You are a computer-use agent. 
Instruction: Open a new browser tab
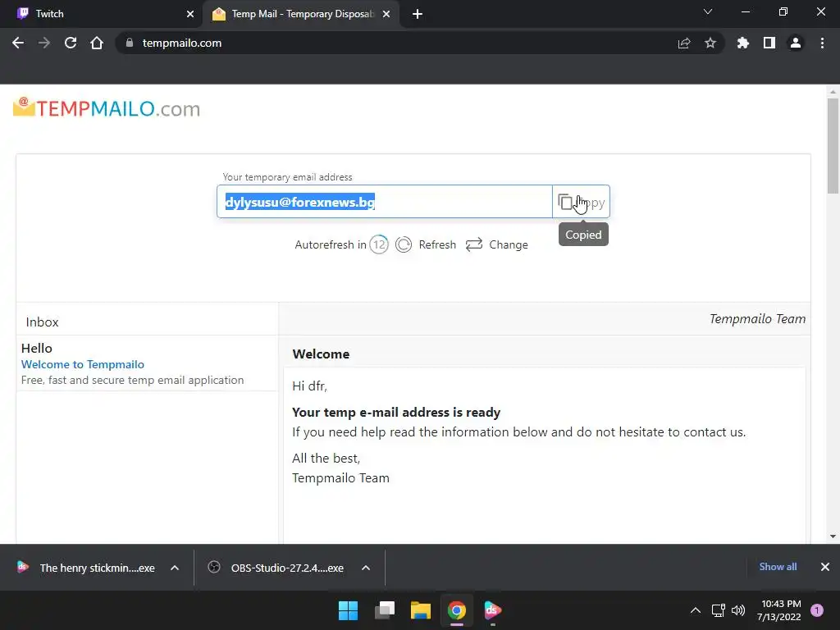(418, 14)
